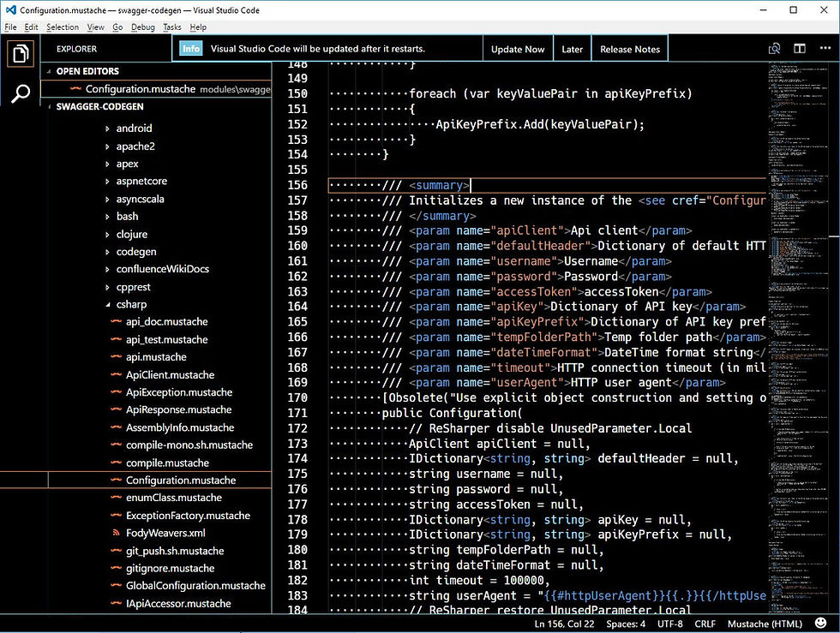Open the Tasks menu
Viewport: 840px width, 633px height.
click(x=172, y=27)
